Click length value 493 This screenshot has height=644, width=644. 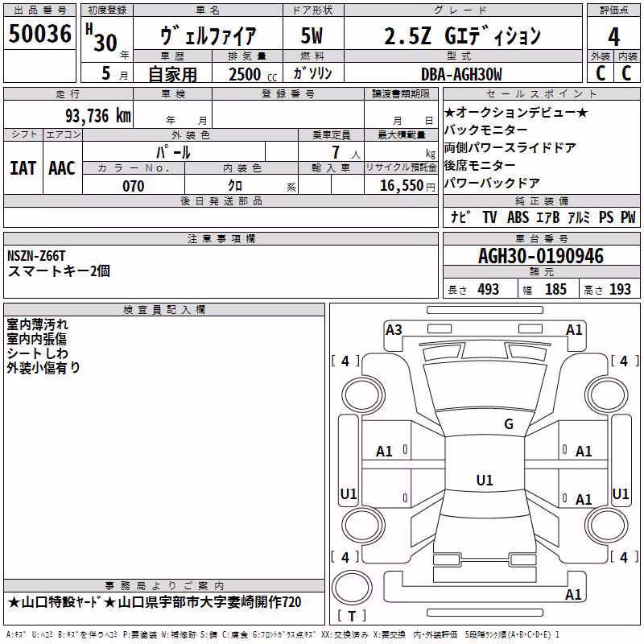489,290
